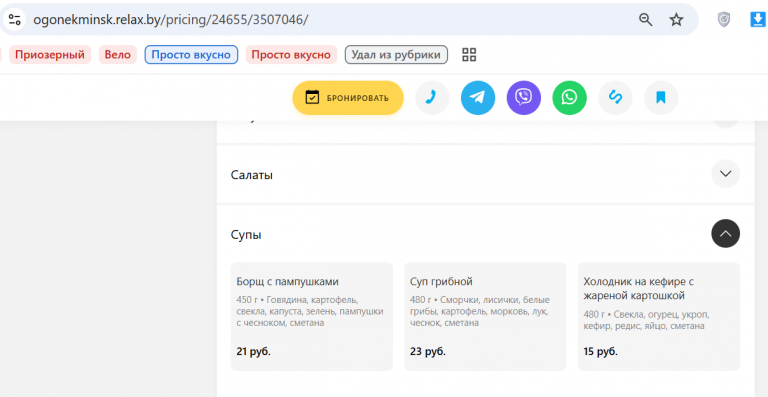Open zoom magnifier icon in address bar
Viewport: 768px width, 397px height.
[646, 20]
